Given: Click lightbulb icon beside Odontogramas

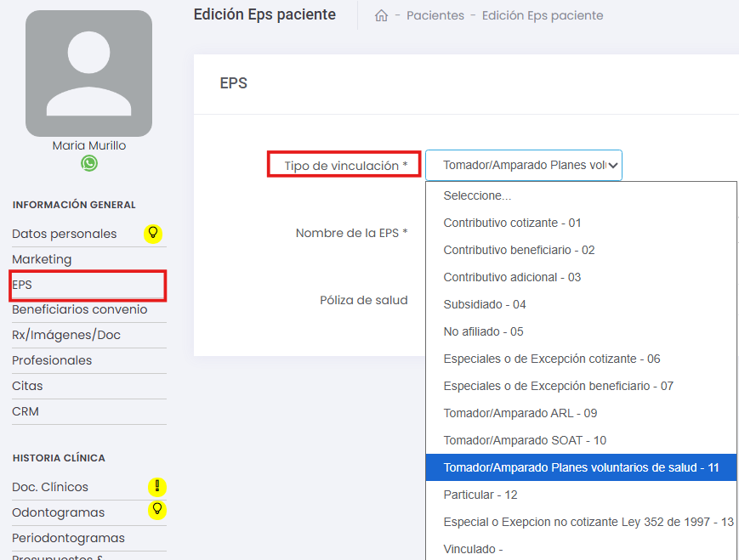Looking at the screenshot, I should 156,510.
